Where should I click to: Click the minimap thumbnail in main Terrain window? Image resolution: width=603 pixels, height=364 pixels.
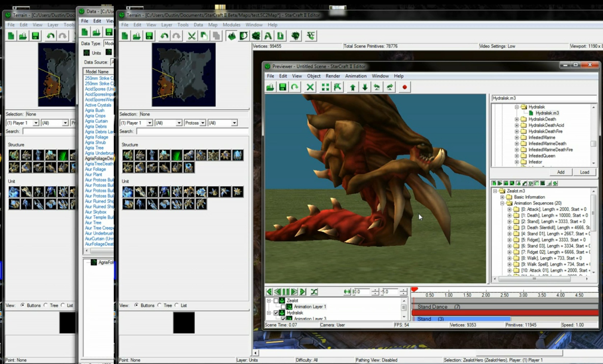184,75
